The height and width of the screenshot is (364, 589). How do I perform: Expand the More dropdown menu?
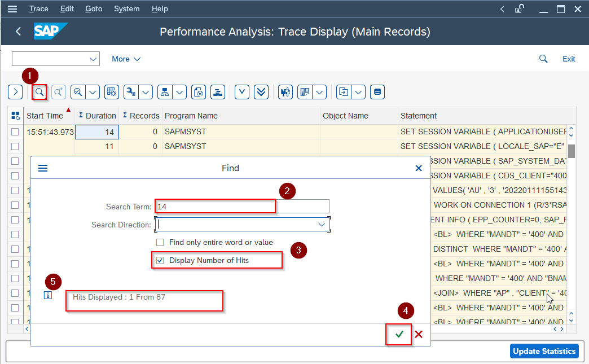click(x=126, y=59)
